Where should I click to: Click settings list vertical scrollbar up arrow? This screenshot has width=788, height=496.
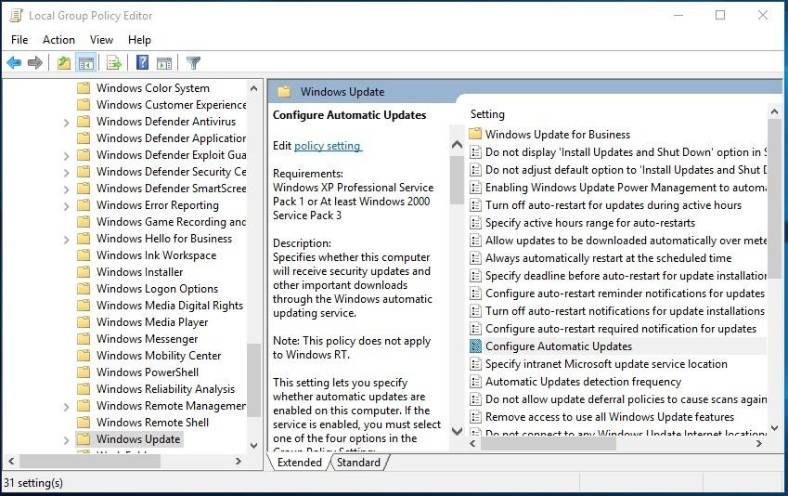point(774,112)
